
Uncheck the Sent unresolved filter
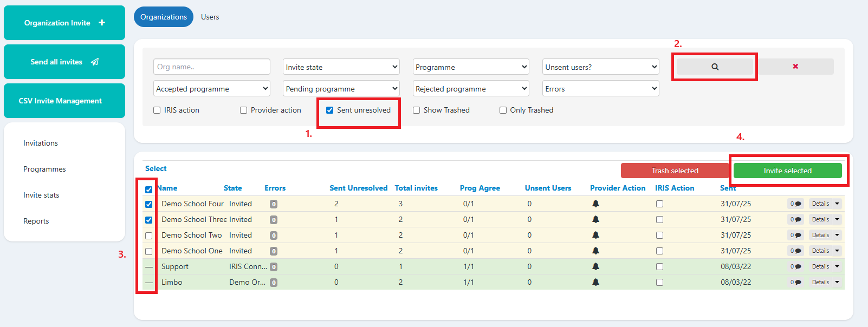point(330,110)
